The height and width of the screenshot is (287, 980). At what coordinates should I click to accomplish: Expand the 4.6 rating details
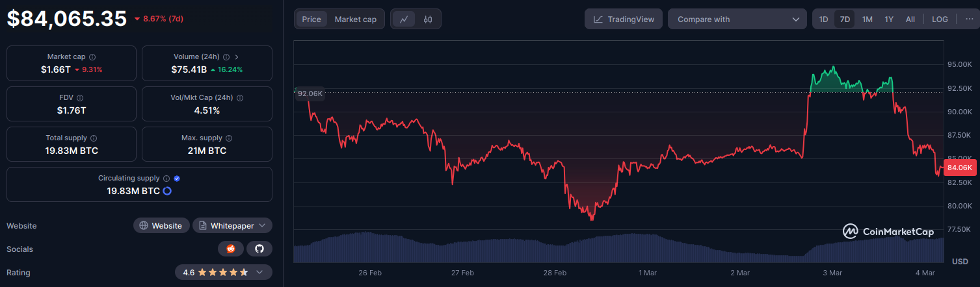click(223, 272)
